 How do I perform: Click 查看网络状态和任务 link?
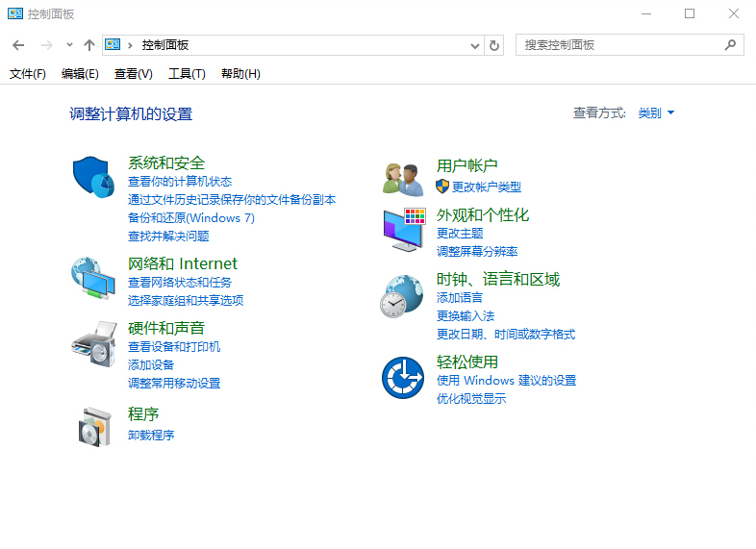coord(180,282)
